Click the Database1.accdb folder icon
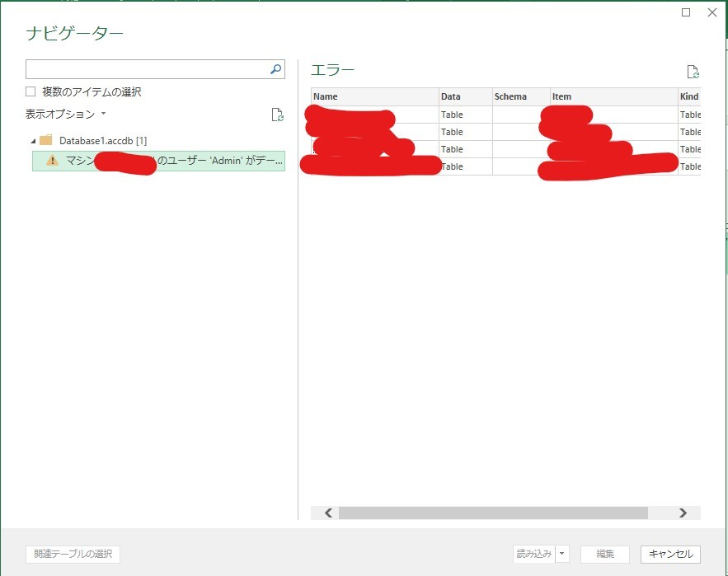Screen dimensions: 728x576 tap(46, 140)
